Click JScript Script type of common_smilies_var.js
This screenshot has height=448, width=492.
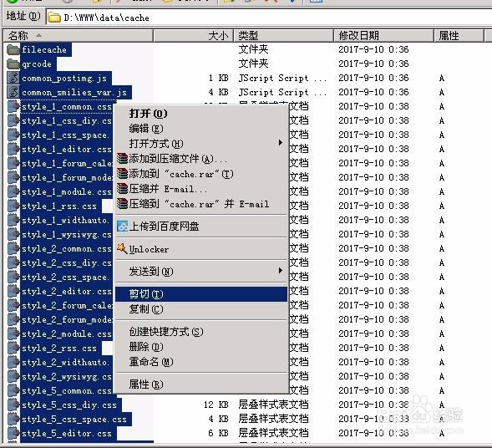click(282, 92)
